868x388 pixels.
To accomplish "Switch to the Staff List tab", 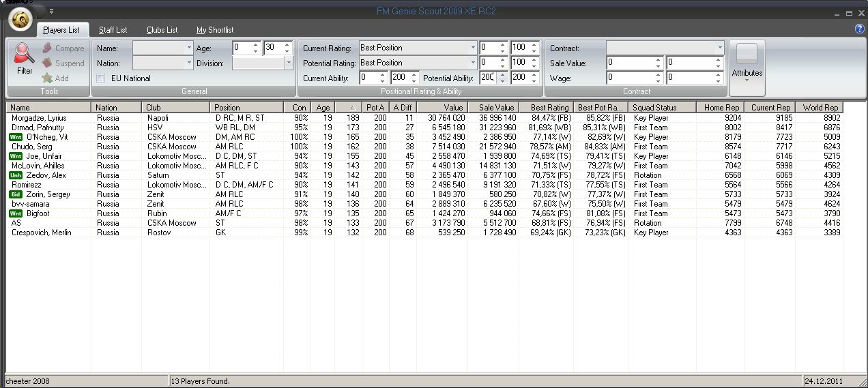I will (x=113, y=30).
